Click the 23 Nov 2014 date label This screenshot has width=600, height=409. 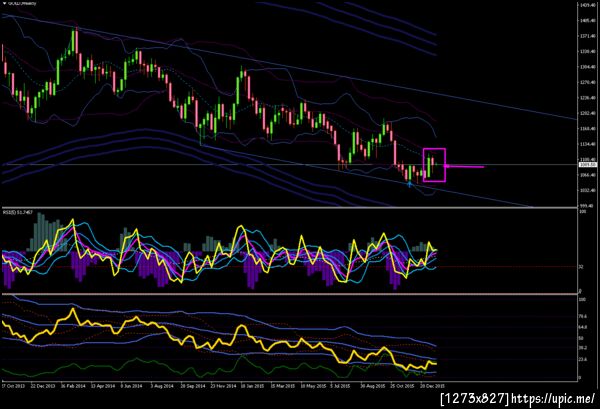tap(223, 386)
